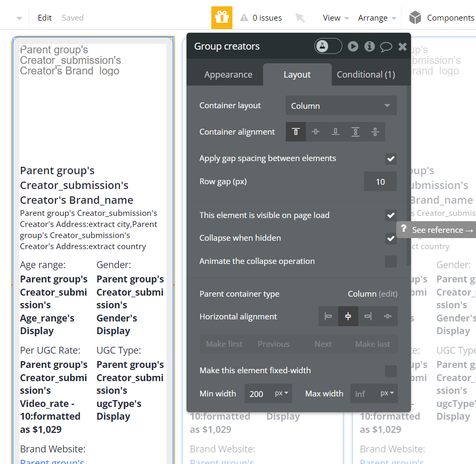Click the Make last button
476x464 pixels.
click(373, 344)
